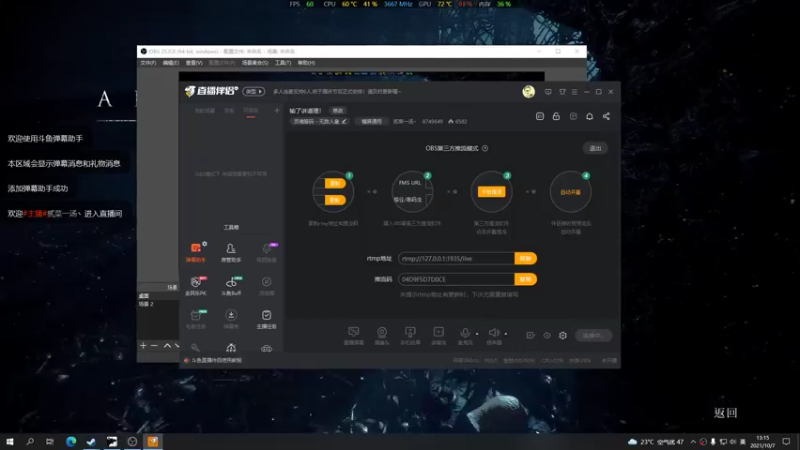Click the upper orange copy button in step 1
Image resolution: width=800 pixels, height=450 pixels.
coord(335,183)
